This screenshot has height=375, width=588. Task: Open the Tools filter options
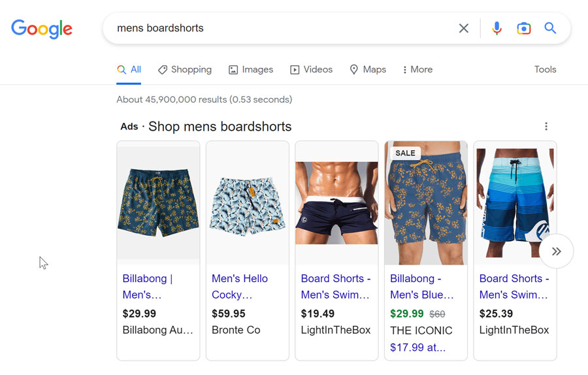pos(545,69)
